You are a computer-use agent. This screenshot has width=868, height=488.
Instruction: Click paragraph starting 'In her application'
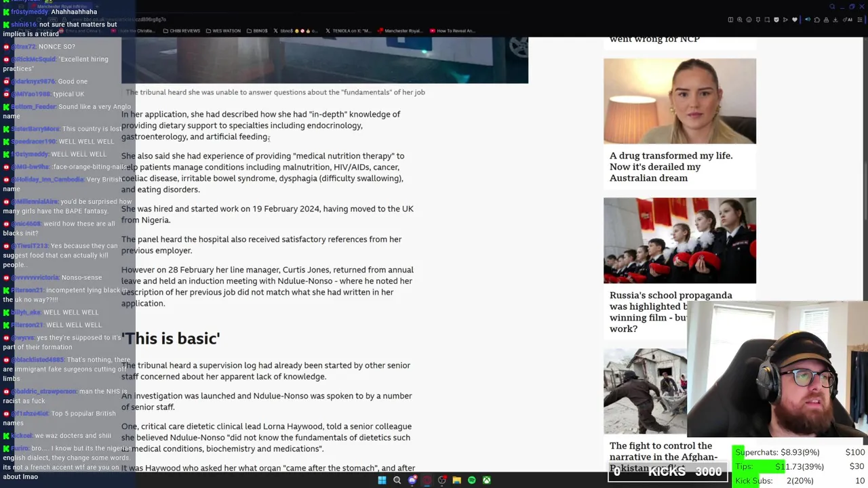[261, 125]
